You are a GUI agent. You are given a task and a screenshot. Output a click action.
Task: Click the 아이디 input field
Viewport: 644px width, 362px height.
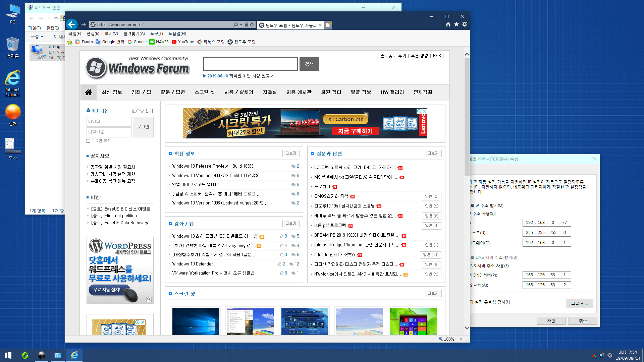point(109,122)
